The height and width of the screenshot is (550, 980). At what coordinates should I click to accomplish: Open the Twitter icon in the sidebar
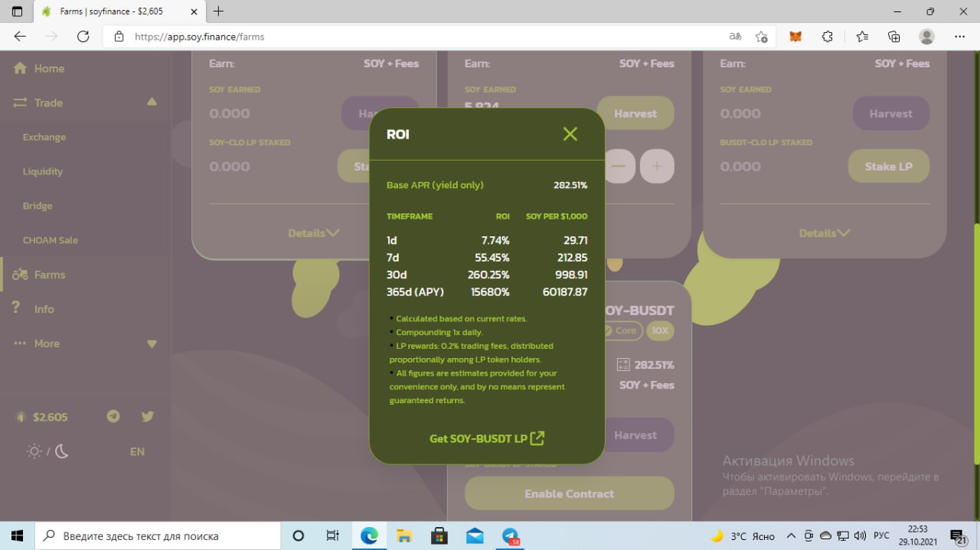pyautogui.click(x=148, y=416)
